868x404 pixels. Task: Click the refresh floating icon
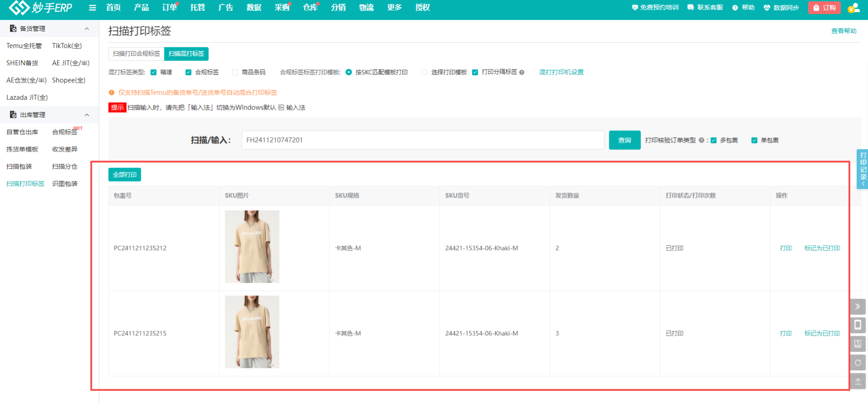(x=858, y=362)
